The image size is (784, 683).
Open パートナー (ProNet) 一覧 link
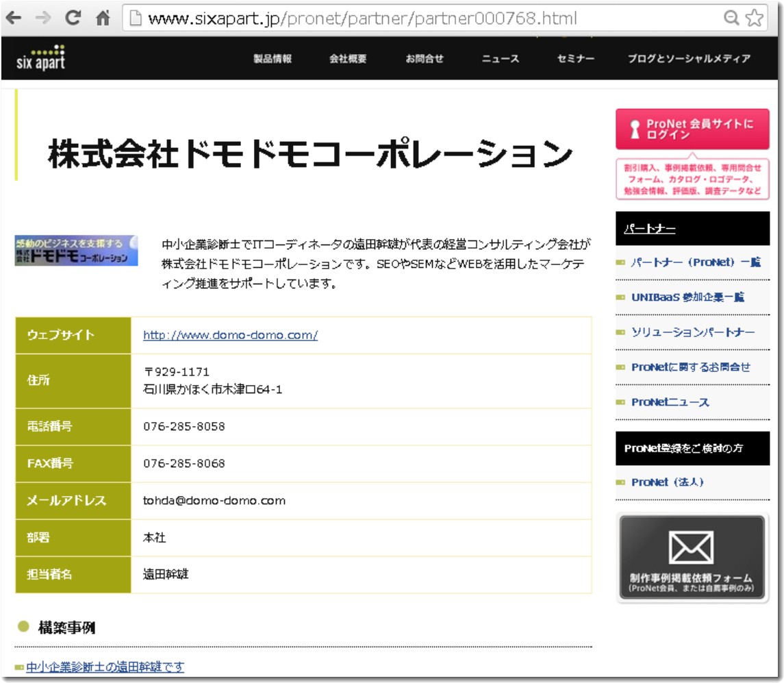(x=696, y=262)
